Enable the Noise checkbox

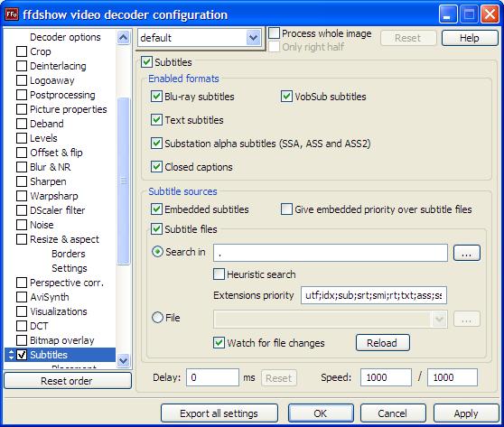(22, 225)
